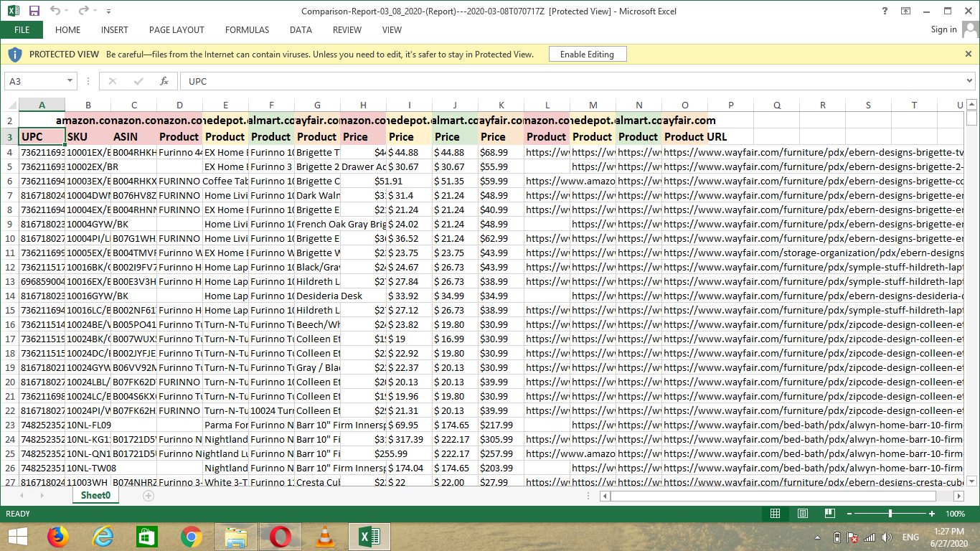
Task: Launch Firefox from the taskbar
Action: coord(57,536)
